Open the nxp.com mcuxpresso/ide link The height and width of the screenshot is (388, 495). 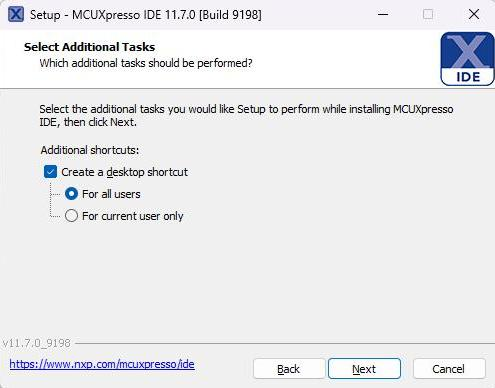(102, 364)
